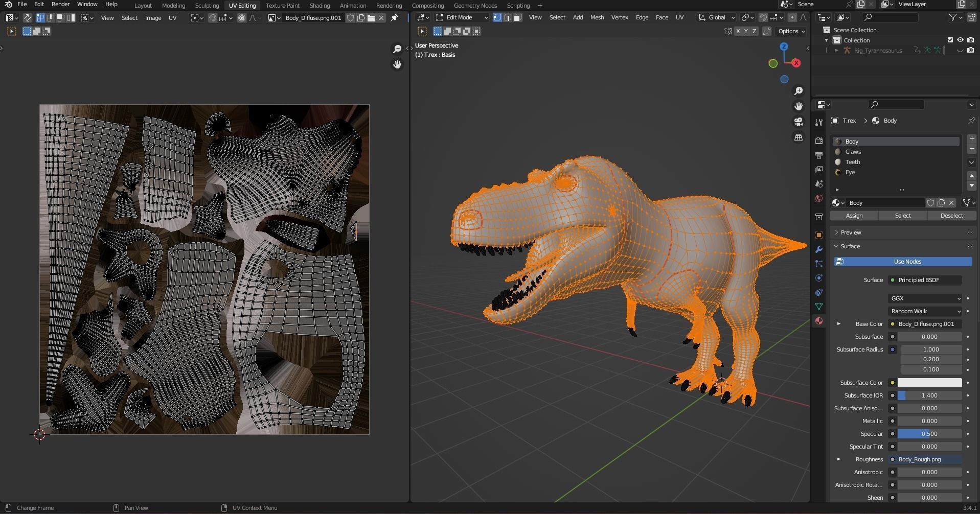
Task: Enable face select mode in 3D viewport
Action: click(x=517, y=17)
